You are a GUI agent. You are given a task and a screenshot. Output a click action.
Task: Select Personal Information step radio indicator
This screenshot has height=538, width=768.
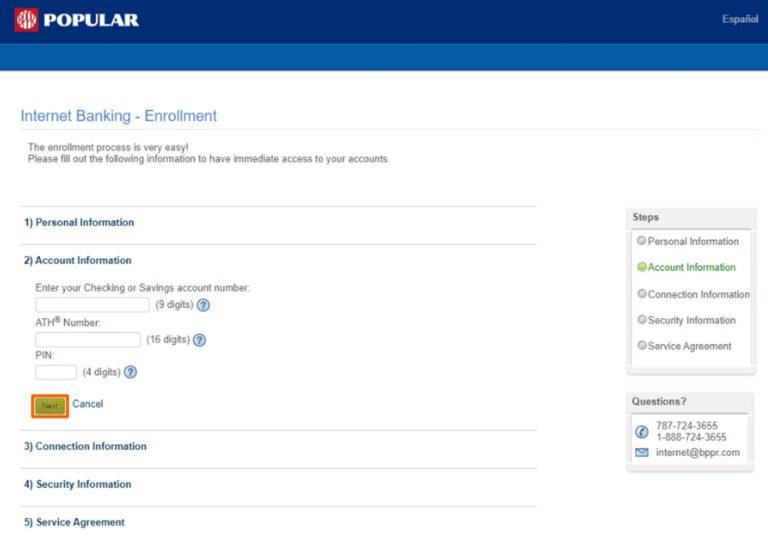click(642, 241)
